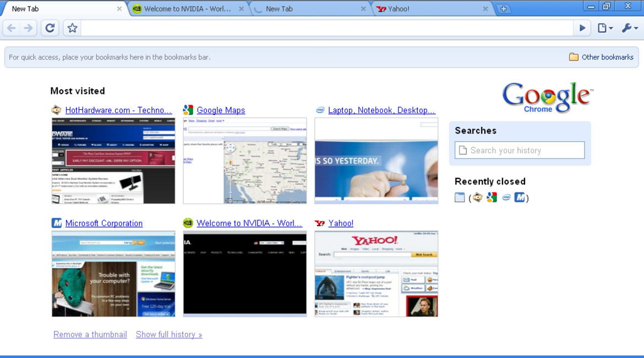Image resolution: width=644 pixels, height=358 pixels.
Task: Open a new tab with plus button
Action: [503, 9]
